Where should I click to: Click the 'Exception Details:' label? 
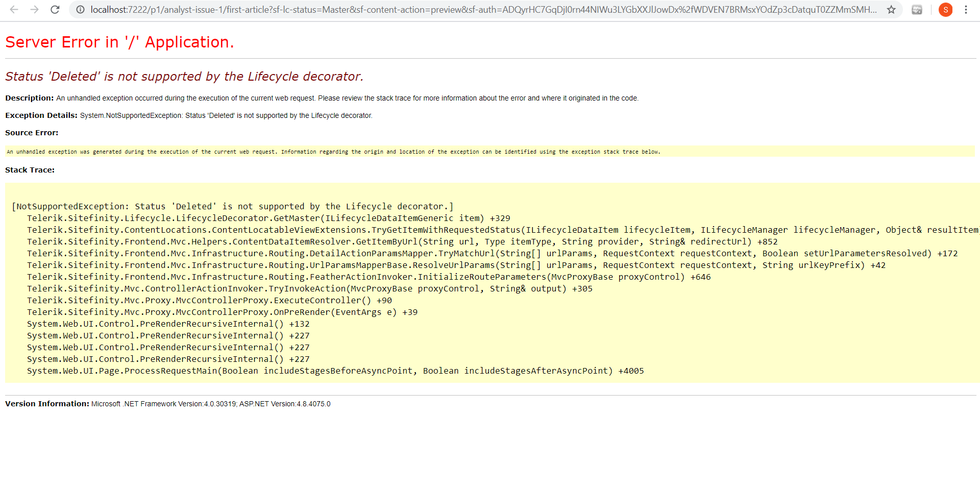(x=41, y=115)
